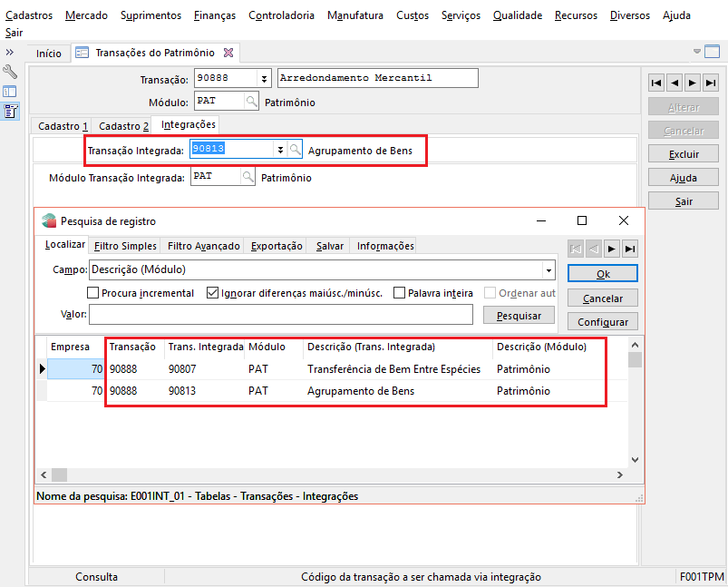728x587 pixels.
Task: Open tab list dropdown arrow top right
Action: pos(697,51)
